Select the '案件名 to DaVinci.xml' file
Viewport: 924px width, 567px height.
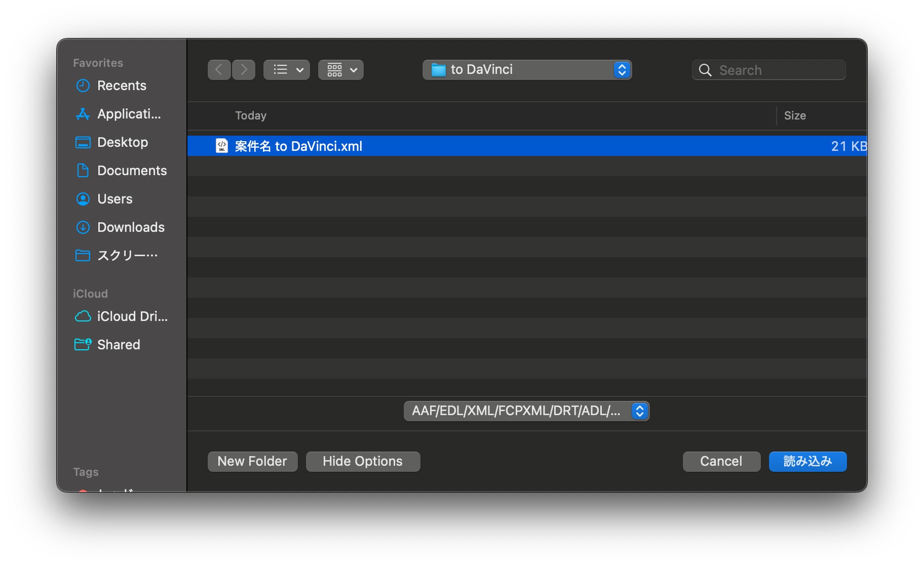pyautogui.click(x=298, y=146)
